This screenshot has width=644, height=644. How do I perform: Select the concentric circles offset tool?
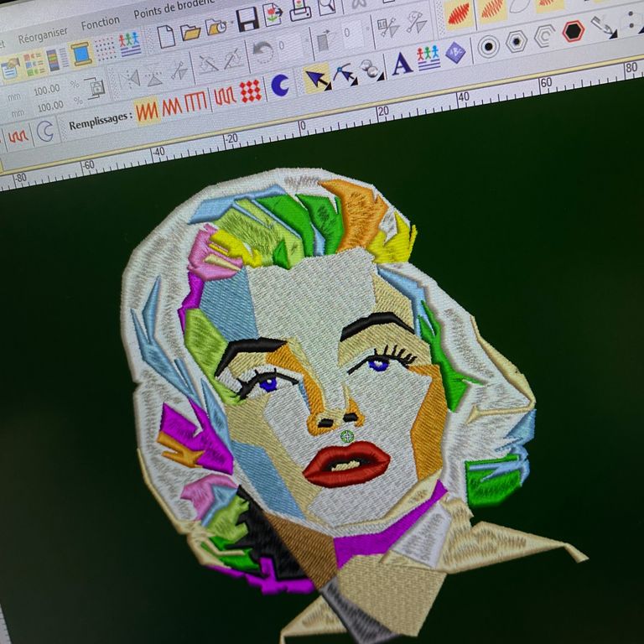pyautogui.click(x=488, y=46)
